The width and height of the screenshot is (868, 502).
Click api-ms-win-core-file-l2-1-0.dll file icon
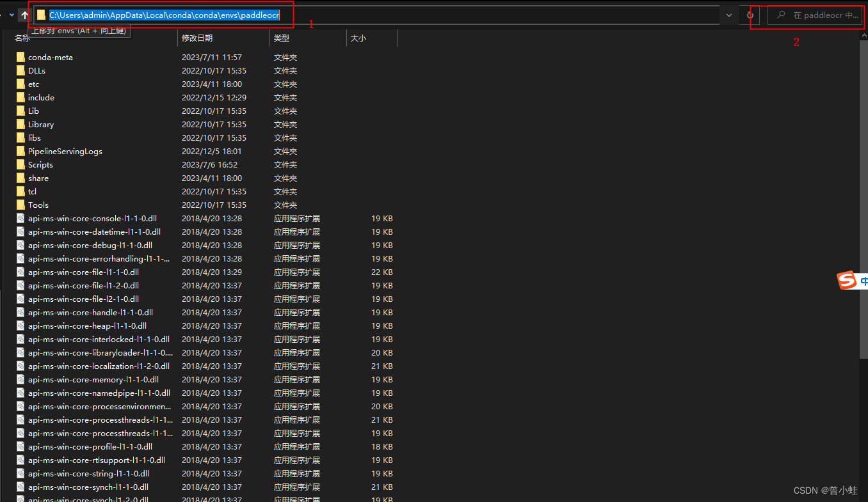click(20, 299)
